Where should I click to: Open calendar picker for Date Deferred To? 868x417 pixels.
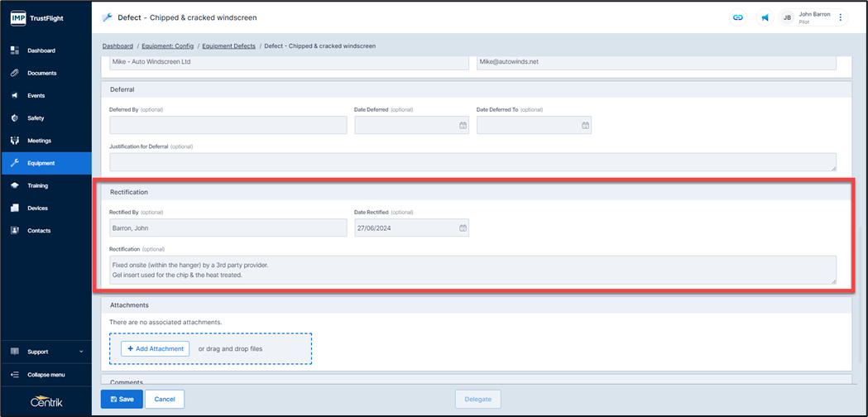(x=585, y=126)
